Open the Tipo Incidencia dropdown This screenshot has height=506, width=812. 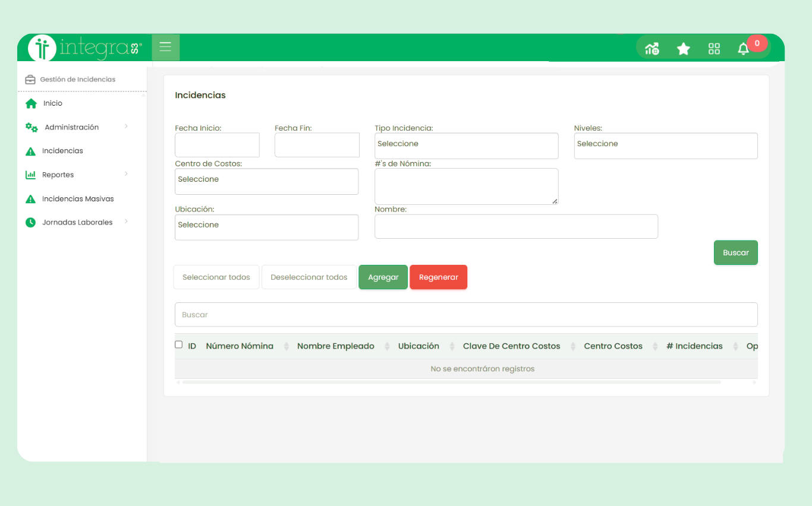(x=467, y=146)
